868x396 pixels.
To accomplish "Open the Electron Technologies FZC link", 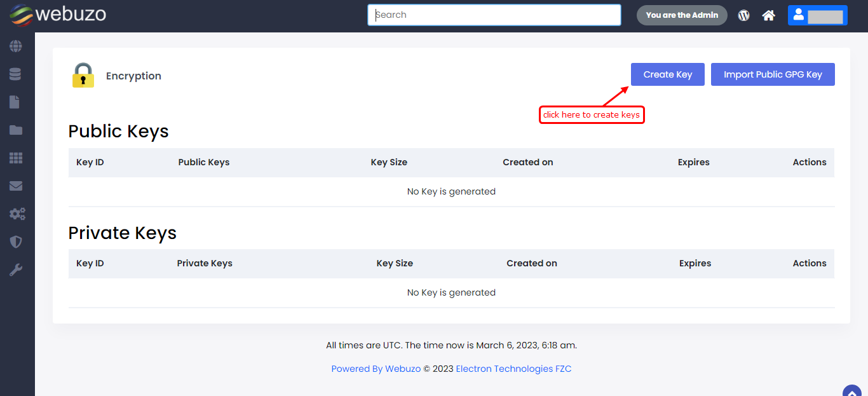I will point(513,369).
